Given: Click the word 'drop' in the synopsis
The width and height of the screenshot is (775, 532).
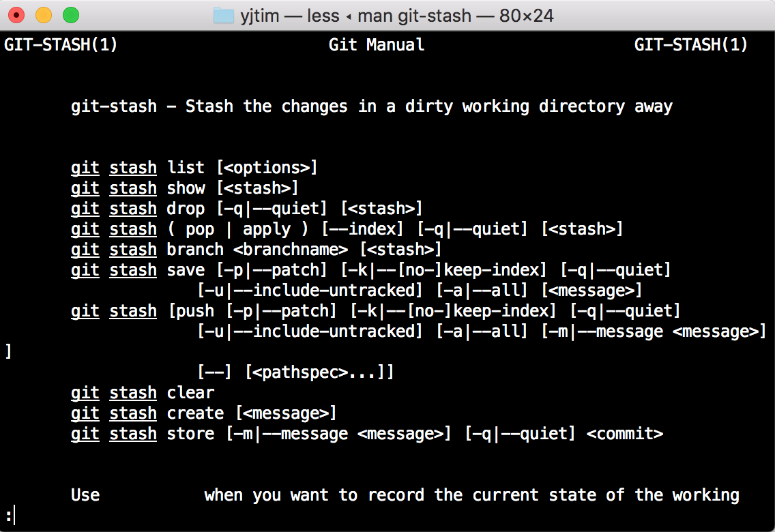Looking at the screenshot, I should [186, 209].
